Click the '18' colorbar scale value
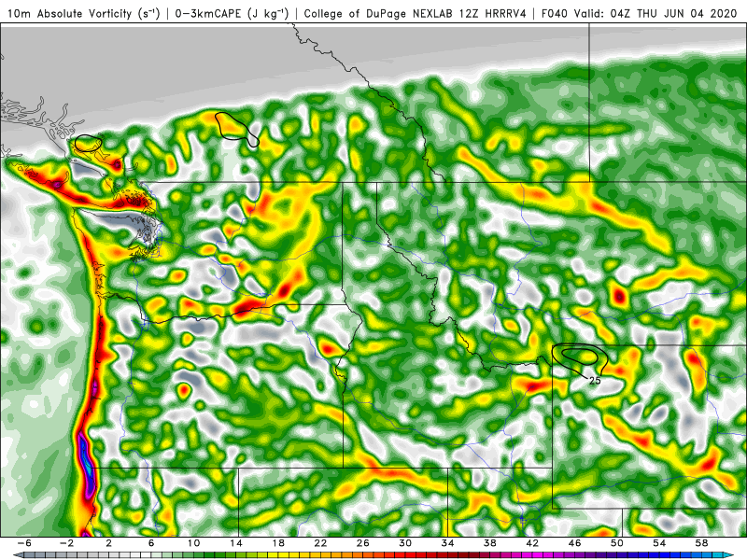This screenshot has width=747, height=560. pyautogui.click(x=278, y=543)
